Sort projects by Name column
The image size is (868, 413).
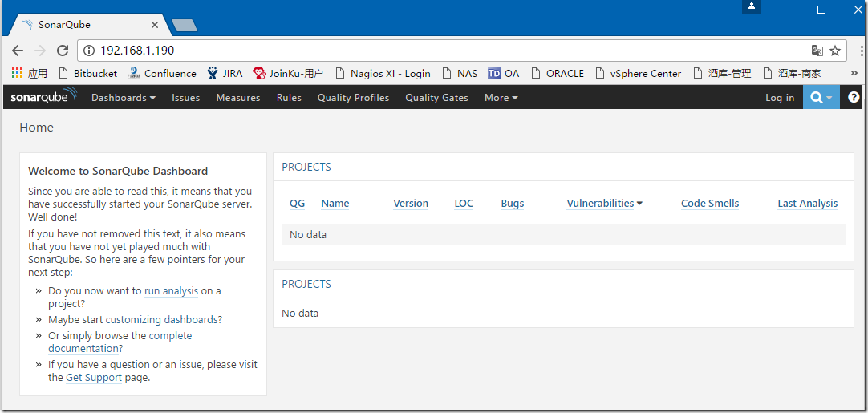(x=335, y=203)
